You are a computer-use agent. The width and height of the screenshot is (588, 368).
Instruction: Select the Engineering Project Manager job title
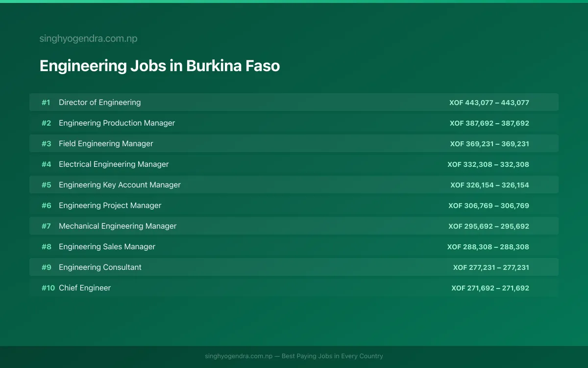coord(110,206)
